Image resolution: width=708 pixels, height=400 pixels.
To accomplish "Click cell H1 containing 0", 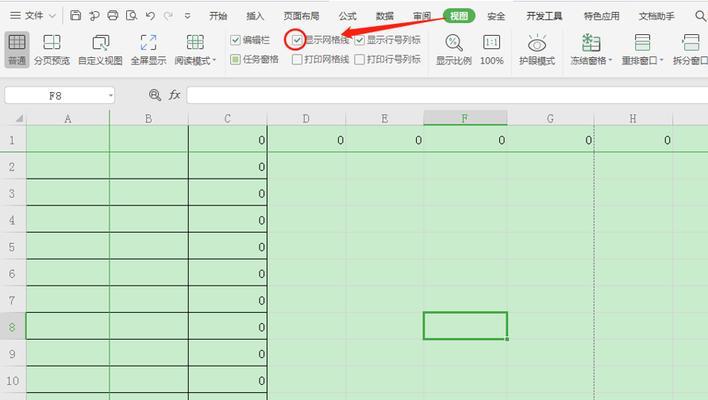I will (633, 140).
